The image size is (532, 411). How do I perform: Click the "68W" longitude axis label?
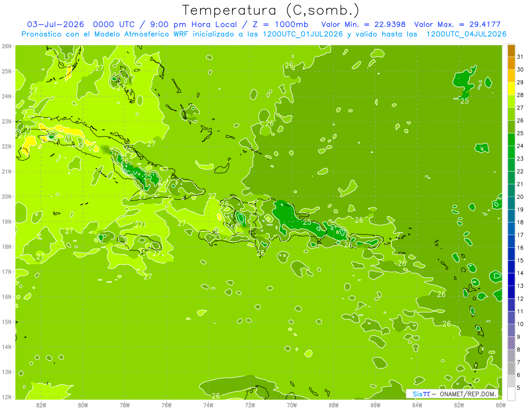pos(334,405)
